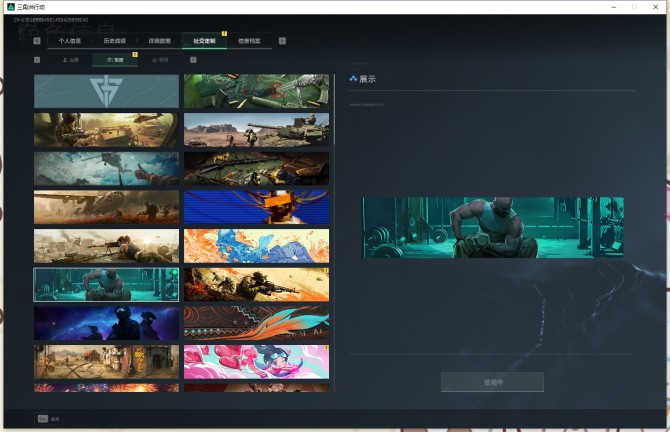Click the Esc back button at the bottom left

(48, 419)
